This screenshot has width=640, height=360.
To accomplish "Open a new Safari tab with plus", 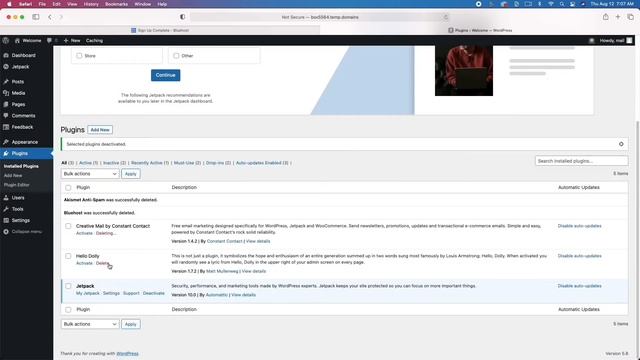I will point(618,17).
